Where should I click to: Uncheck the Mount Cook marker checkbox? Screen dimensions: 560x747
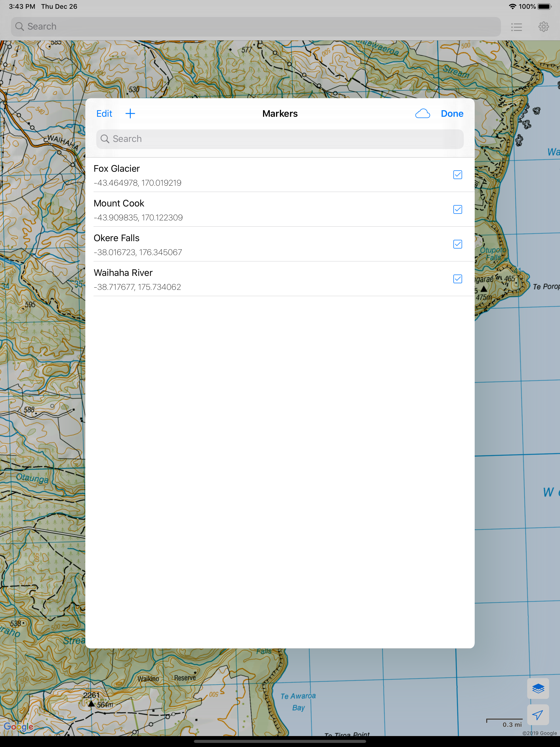pyautogui.click(x=457, y=209)
